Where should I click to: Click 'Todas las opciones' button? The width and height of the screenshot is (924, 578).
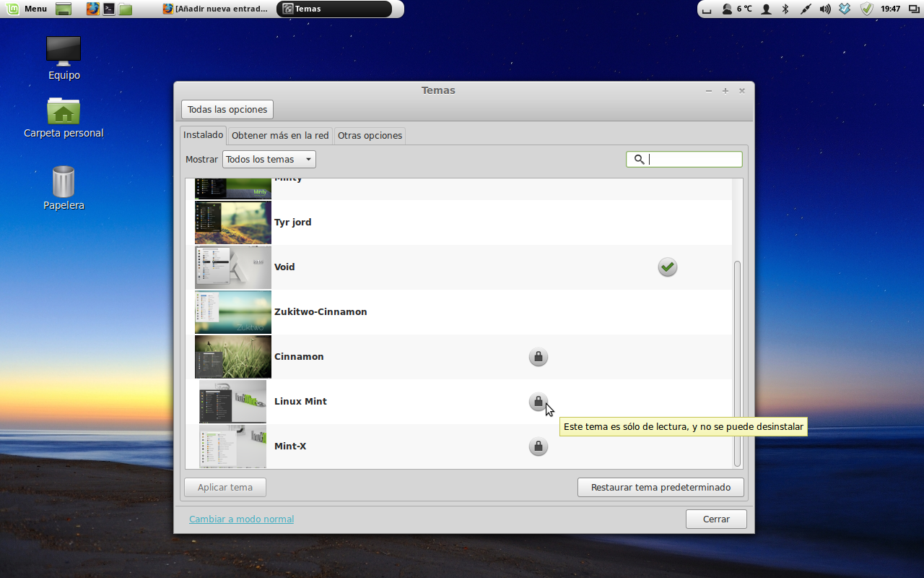click(x=227, y=110)
